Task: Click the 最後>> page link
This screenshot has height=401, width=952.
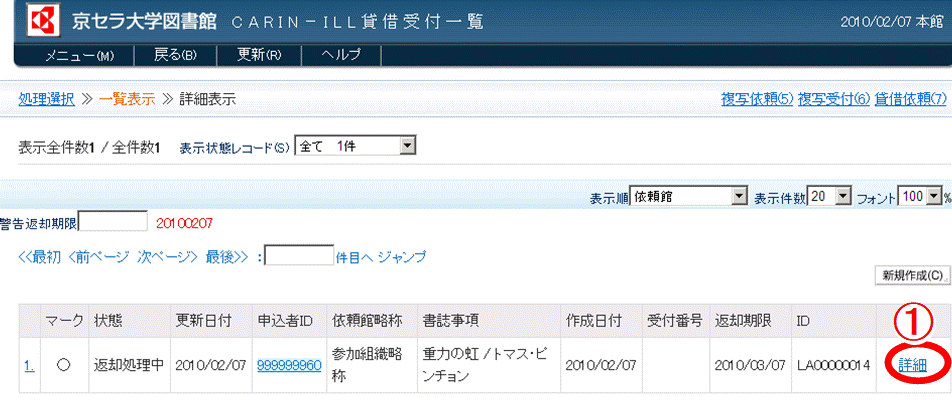Action: coord(227,257)
